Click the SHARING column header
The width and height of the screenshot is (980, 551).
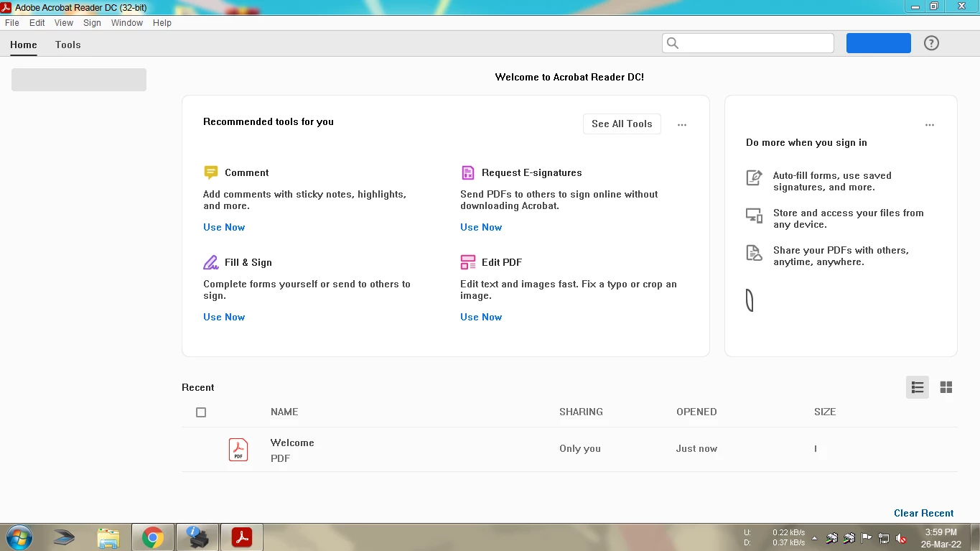[x=582, y=412]
